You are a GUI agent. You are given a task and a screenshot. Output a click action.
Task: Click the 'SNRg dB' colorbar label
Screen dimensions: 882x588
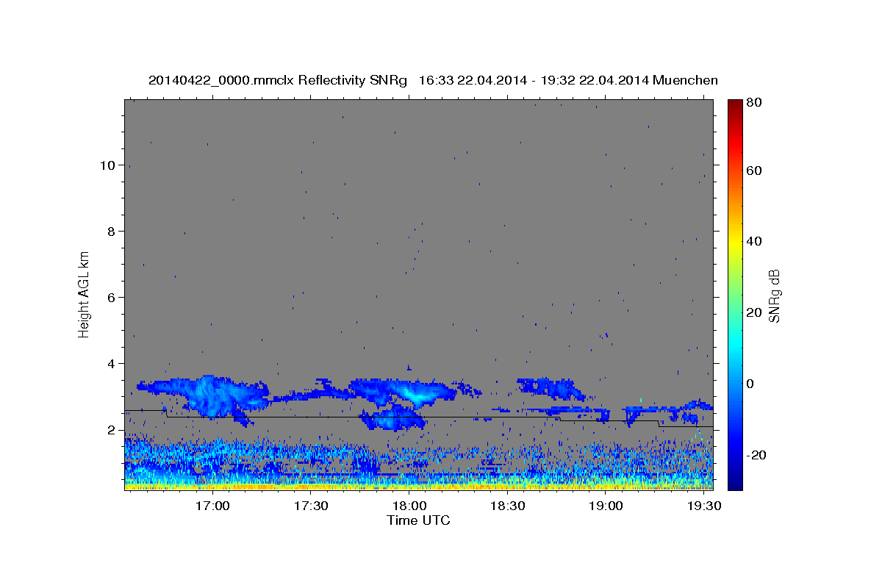(774, 296)
